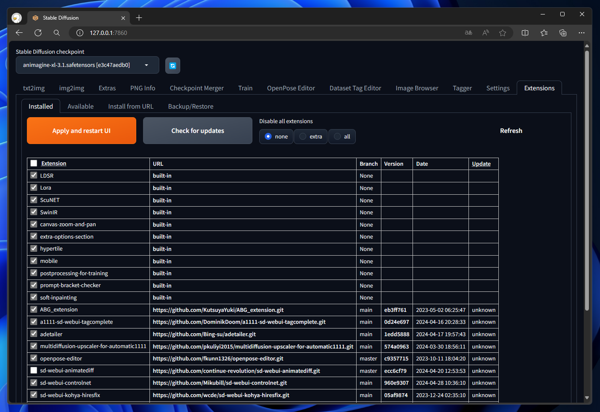Switch to the txt2img tab

click(34, 88)
